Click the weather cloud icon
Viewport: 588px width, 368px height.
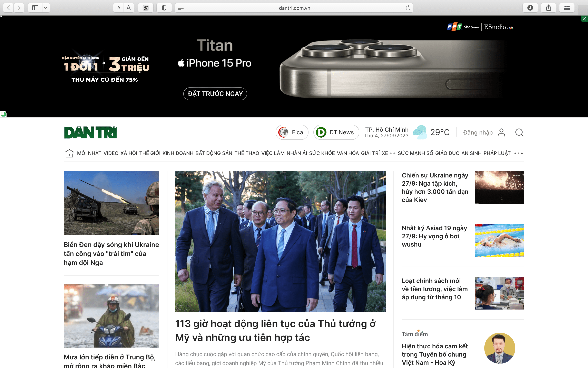coord(420,132)
